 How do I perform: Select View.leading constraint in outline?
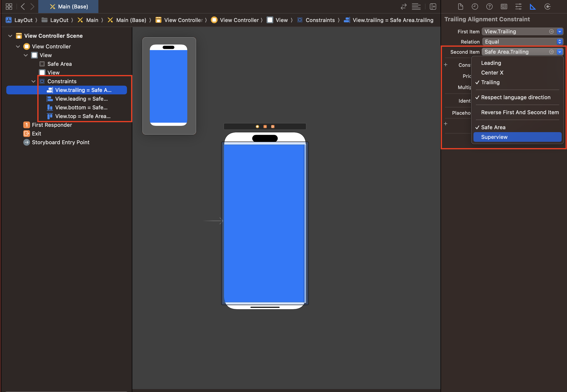pos(81,99)
